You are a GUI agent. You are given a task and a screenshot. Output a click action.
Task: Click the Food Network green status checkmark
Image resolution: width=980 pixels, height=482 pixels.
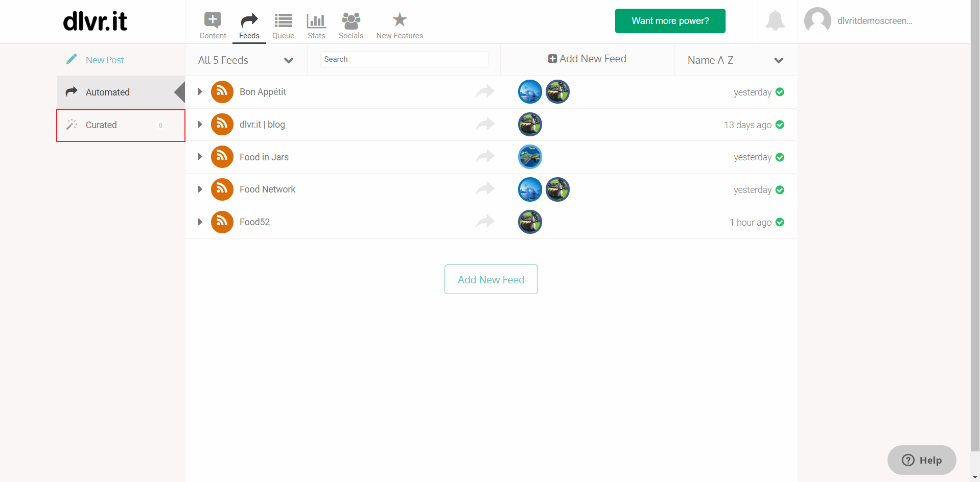coord(780,190)
